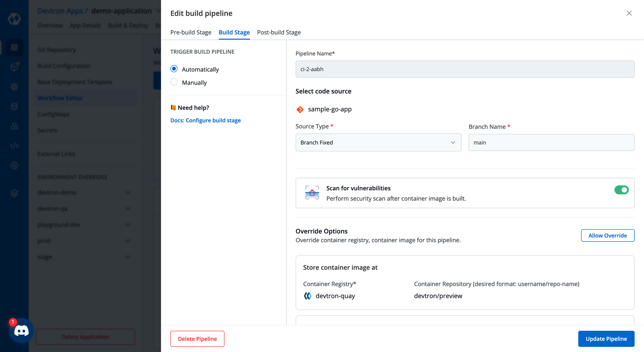Open the cube icon with orange dot in the sidebar
The height and width of the screenshot is (352, 644).
click(x=14, y=67)
